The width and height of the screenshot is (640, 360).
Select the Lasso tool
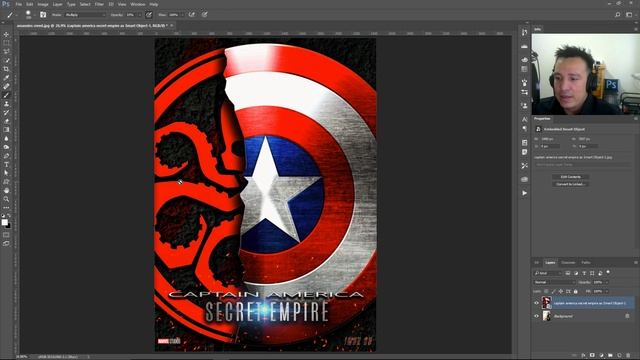pyautogui.click(x=6, y=51)
